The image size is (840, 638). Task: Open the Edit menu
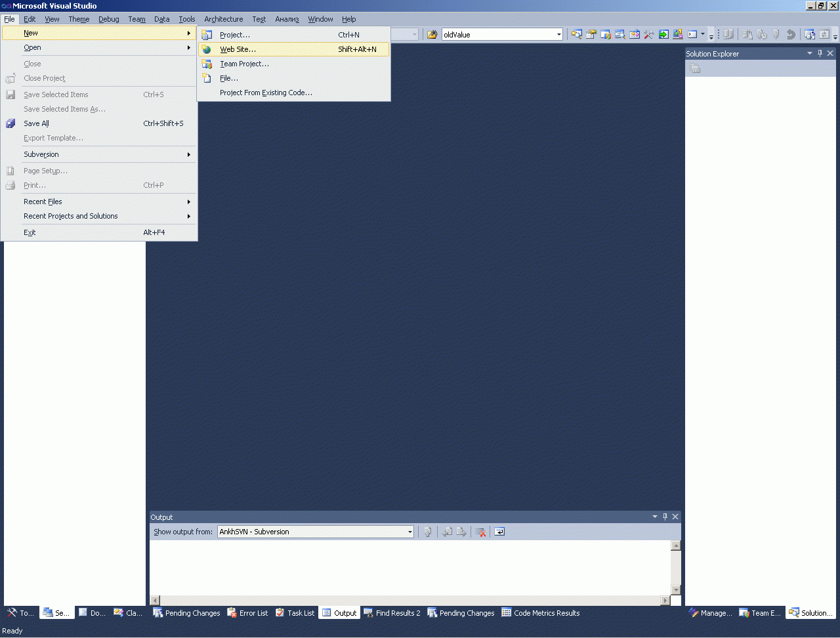click(x=30, y=19)
